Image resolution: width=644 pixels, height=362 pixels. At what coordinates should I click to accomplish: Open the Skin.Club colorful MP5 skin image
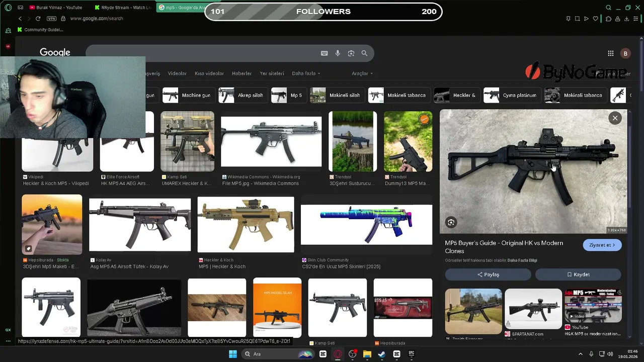[366, 224]
